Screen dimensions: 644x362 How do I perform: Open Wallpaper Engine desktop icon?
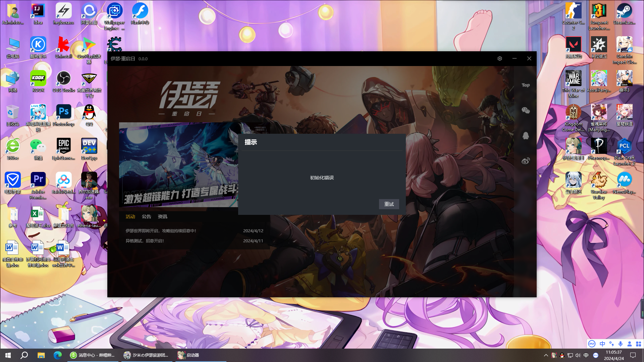[x=114, y=17]
